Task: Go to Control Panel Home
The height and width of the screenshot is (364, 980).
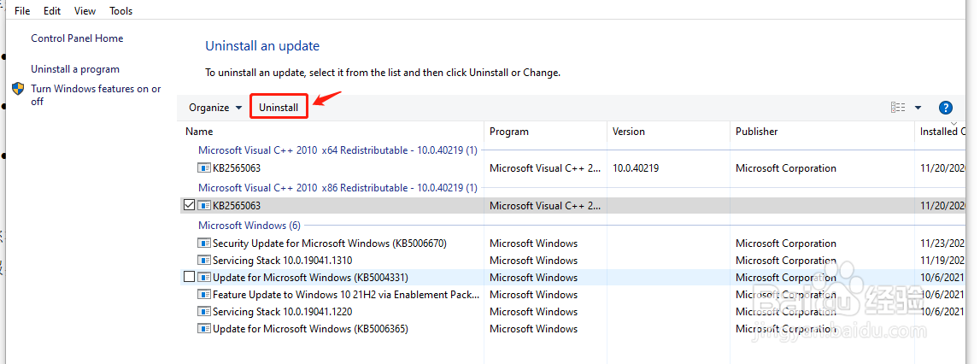Action: click(x=77, y=38)
